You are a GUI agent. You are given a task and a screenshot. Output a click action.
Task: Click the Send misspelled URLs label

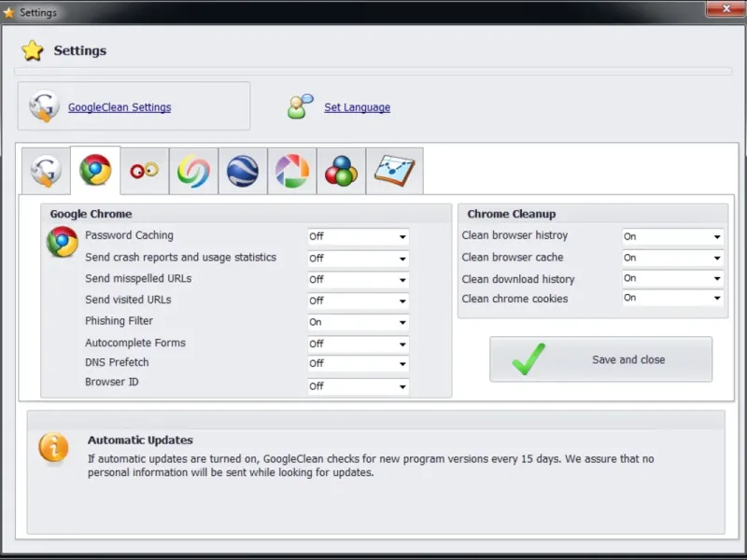coord(138,278)
